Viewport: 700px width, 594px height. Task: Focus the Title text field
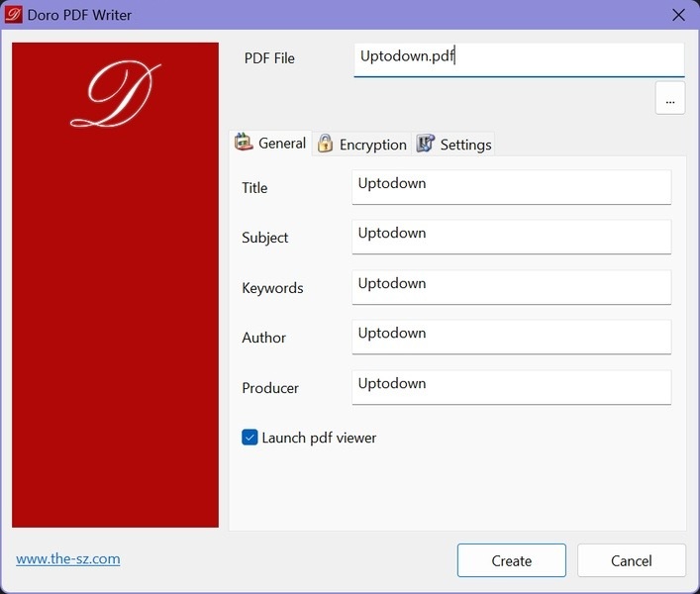pos(511,186)
